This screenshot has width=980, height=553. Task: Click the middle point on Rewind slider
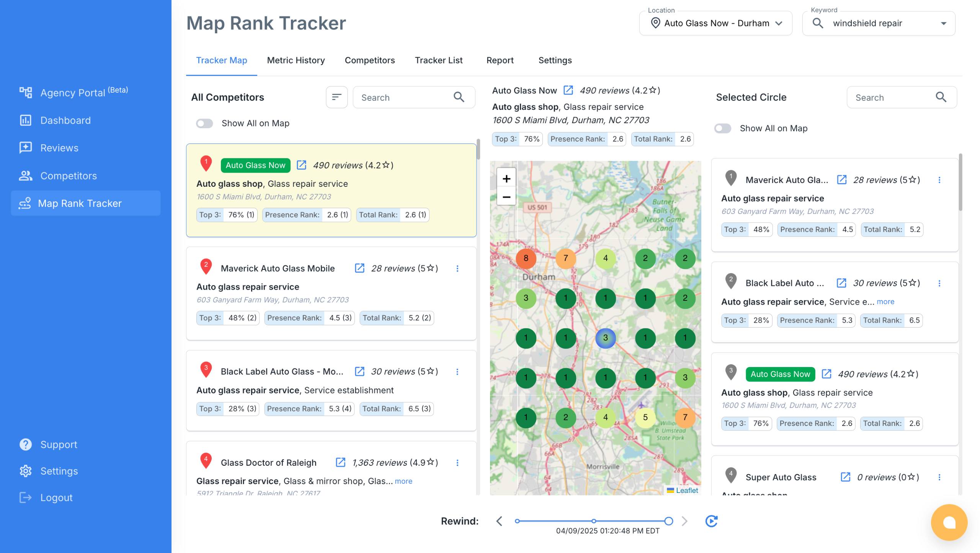(593, 521)
